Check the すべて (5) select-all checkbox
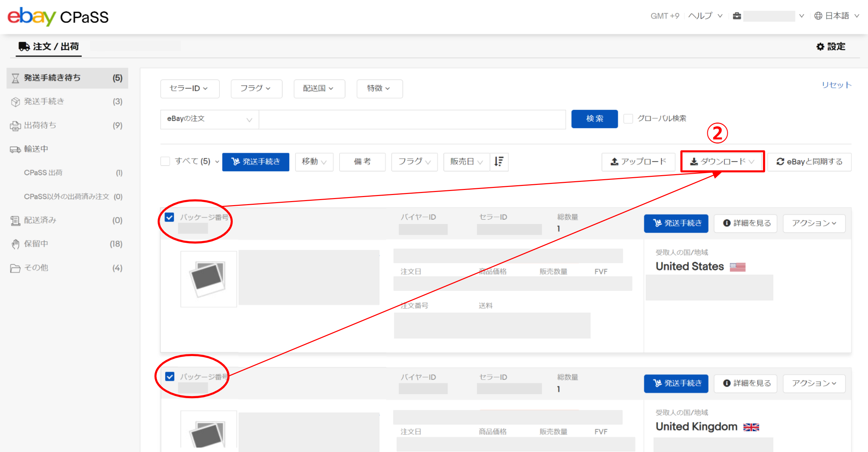Screen dimensions: 868x452 pos(165,161)
